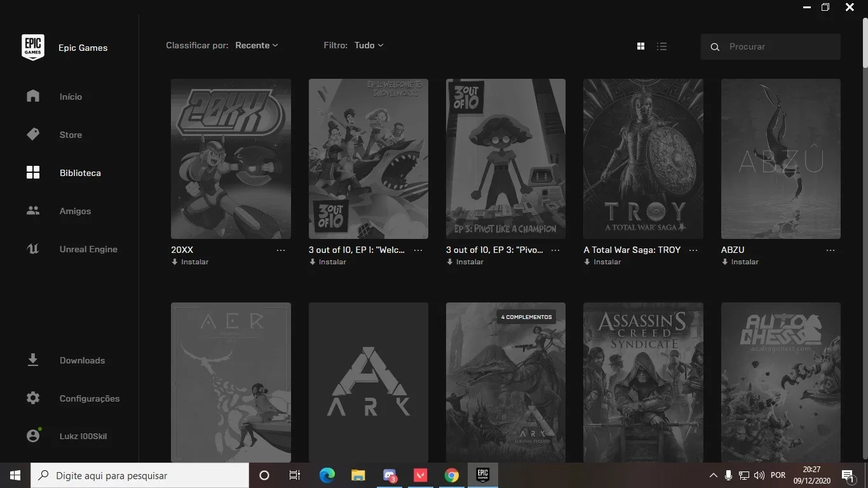Install 20XX via Instalar link
Viewport: 868px width, 488px height.
[190, 262]
